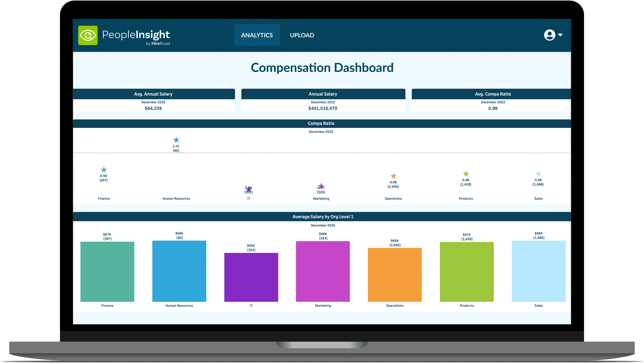The width and height of the screenshot is (644, 363).
Task: Click December 2023 under the Compa Ratio header
Action: coord(321,132)
